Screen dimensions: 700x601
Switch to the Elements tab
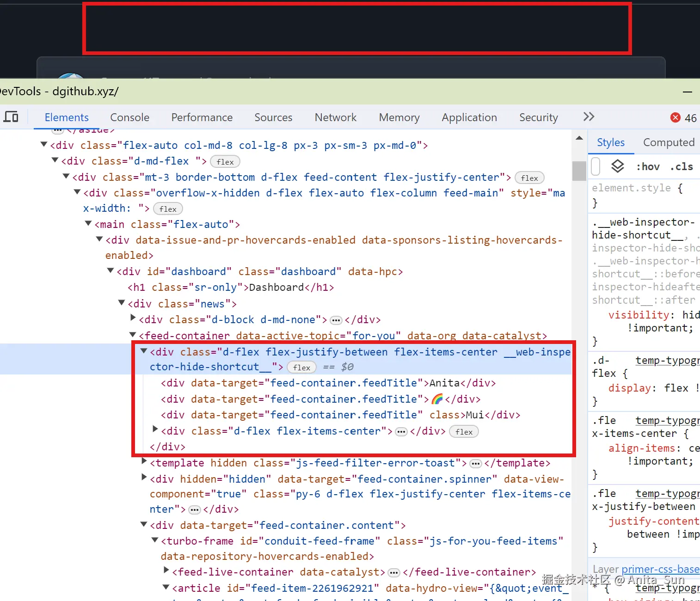(67, 117)
